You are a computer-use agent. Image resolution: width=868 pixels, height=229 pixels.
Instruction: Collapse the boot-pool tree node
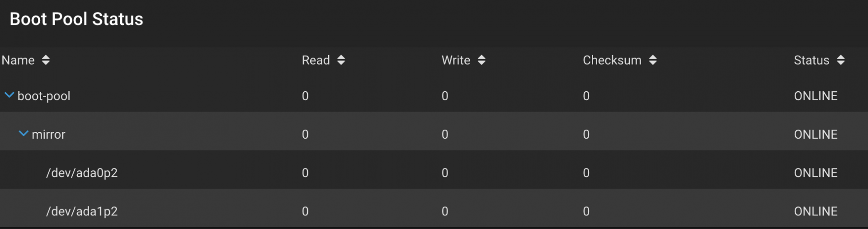pyautogui.click(x=9, y=95)
